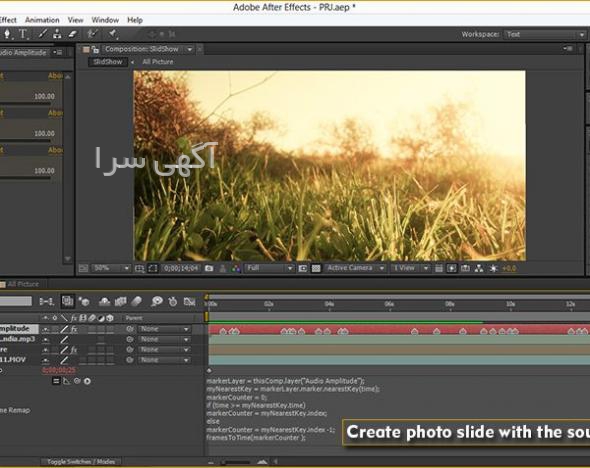Screen dimensions: 590x468
Task: Toggle Pixel Aspect Ratio Correction
Action: (x=438, y=268)
